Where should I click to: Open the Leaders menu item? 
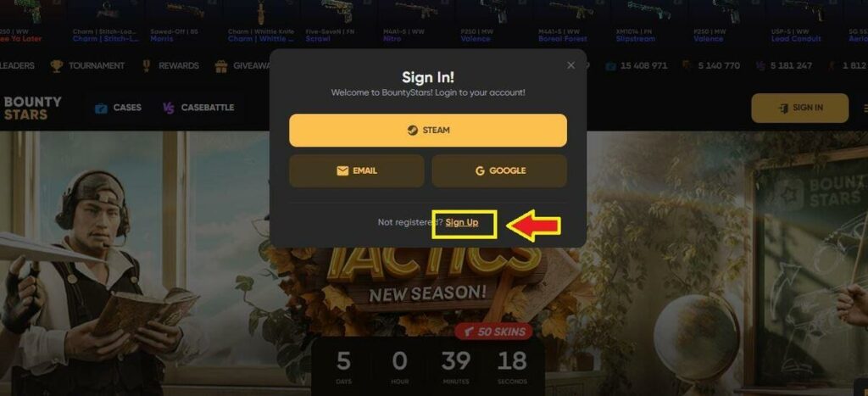(x=17, y=65)
